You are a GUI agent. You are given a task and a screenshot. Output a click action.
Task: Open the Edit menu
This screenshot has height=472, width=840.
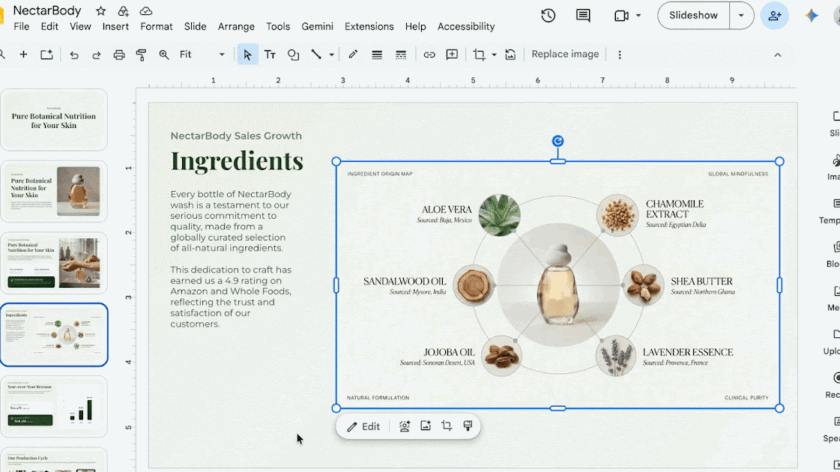[49, 26]
